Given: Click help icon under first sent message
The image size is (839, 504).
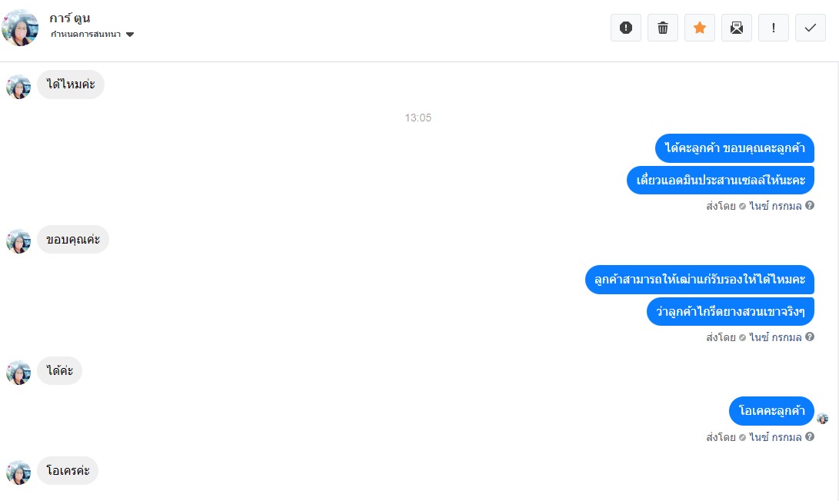Looking at the screenshot, I should pyautogui.click(x=810, y=205).
